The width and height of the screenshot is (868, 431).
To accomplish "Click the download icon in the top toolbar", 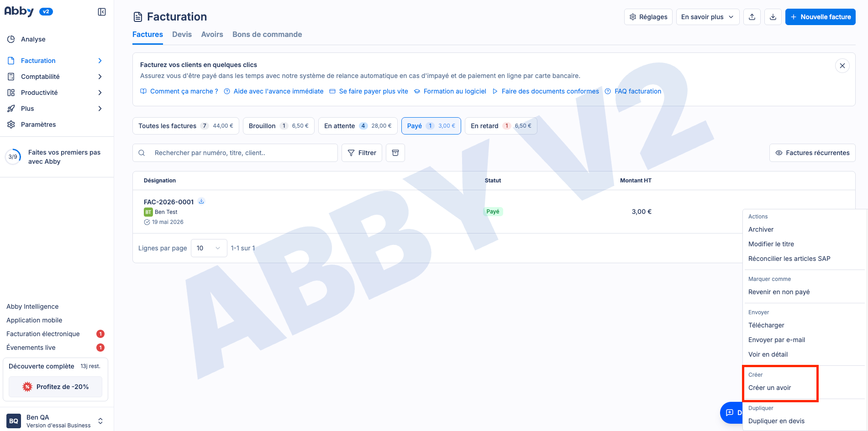I will click(x=773, y=17).
